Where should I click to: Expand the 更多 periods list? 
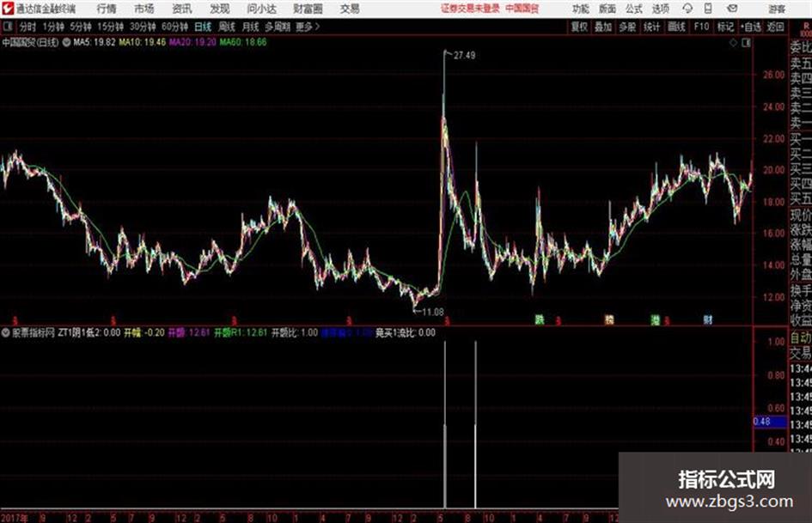[308, 27]
